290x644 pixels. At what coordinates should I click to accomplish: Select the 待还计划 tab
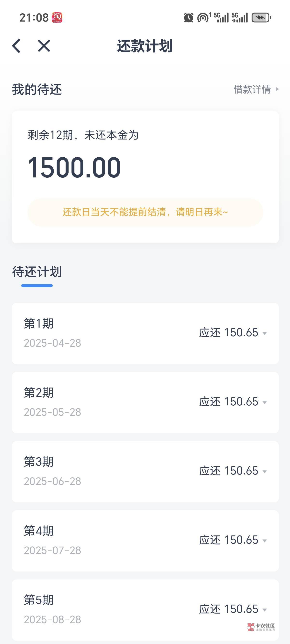(x=37, y=272)
